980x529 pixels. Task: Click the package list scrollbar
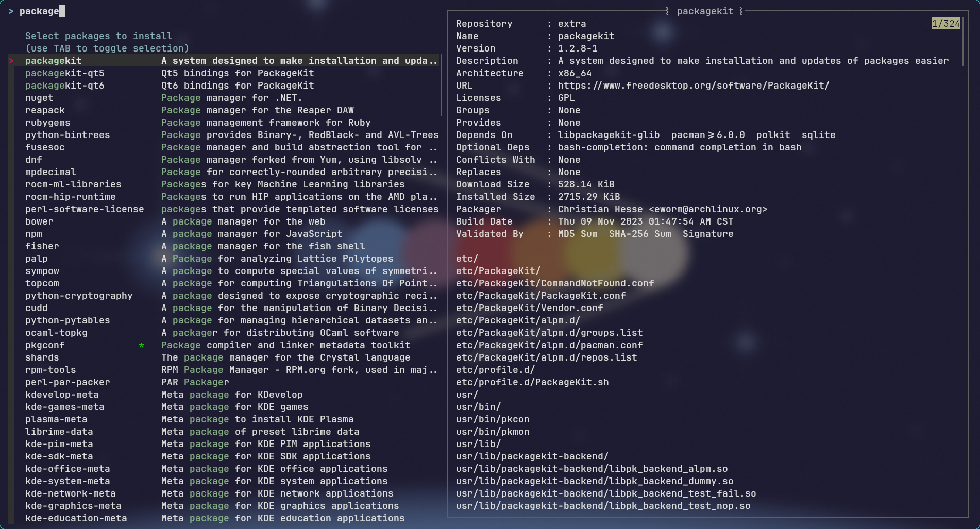(x=442, y=86)
